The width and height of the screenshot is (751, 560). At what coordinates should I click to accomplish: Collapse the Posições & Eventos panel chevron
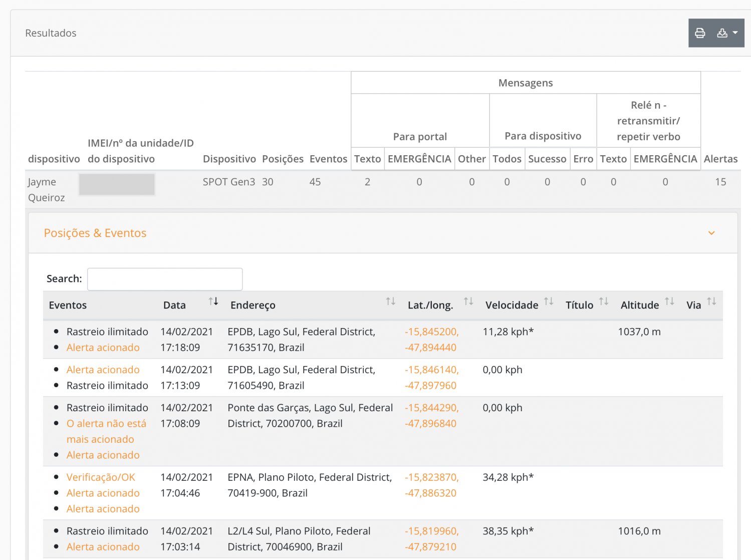(x=711, y=233)
